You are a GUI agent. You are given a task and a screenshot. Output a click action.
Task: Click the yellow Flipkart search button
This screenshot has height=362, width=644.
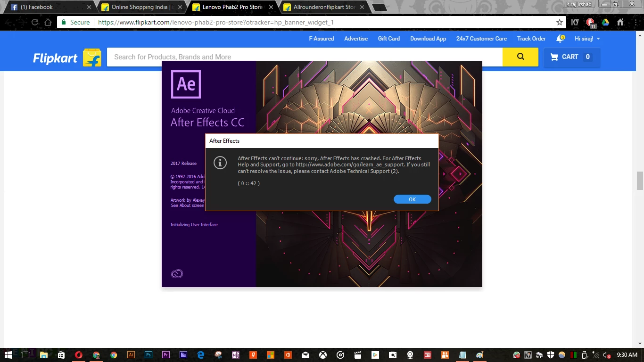tap(520, 57)
